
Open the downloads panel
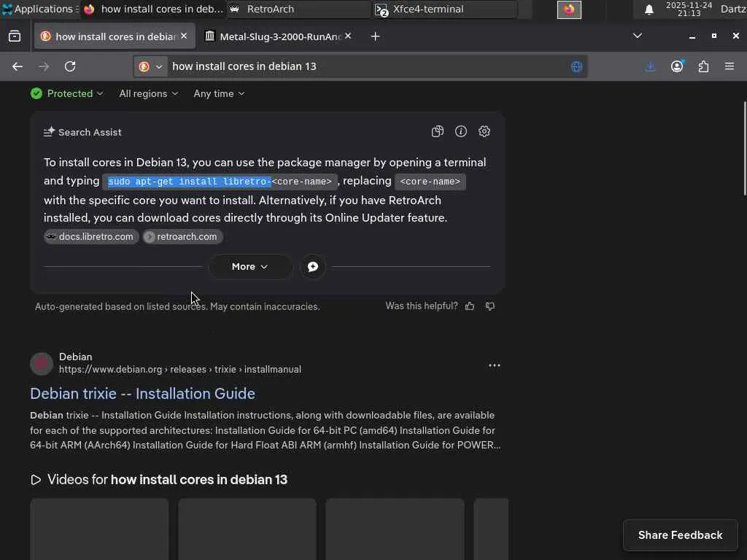point(650,66)
